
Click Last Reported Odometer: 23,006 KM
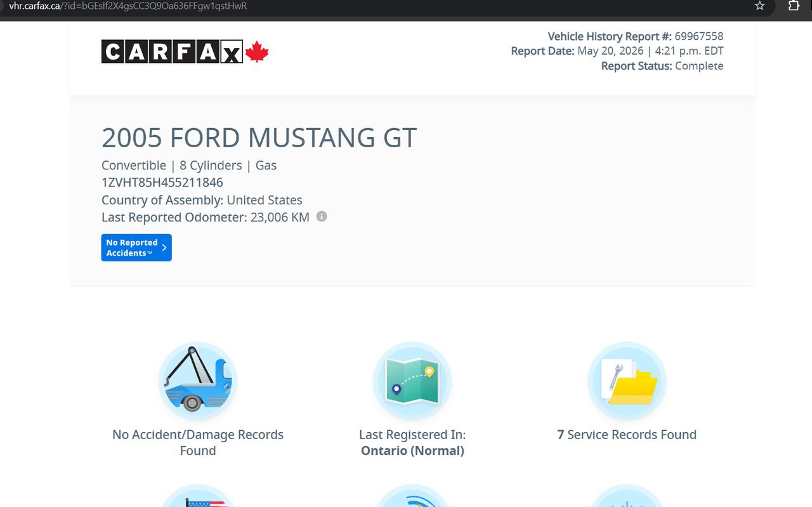(x=206, y=217)
